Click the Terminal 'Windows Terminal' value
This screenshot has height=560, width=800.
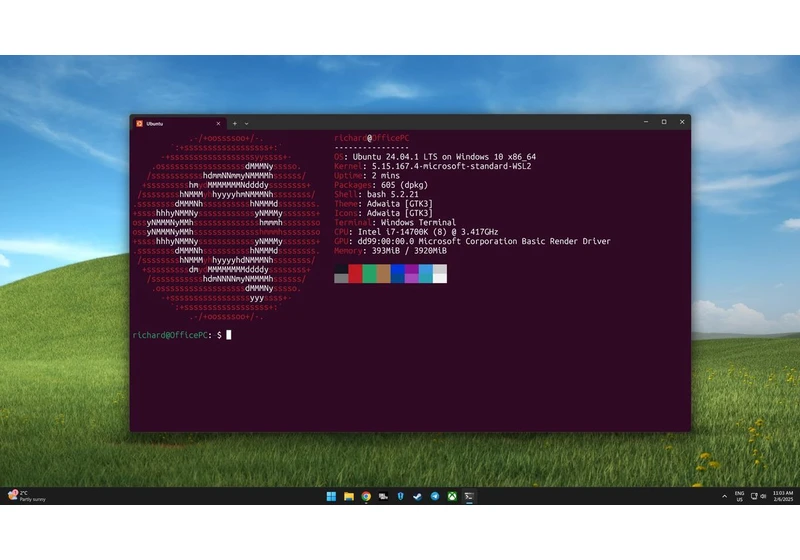coord(418,222)
